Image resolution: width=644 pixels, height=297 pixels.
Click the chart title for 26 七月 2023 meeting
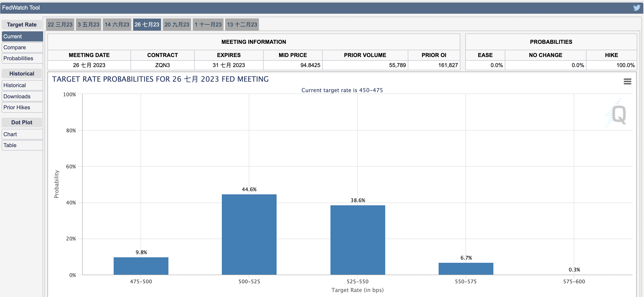(x=160, y=79)
